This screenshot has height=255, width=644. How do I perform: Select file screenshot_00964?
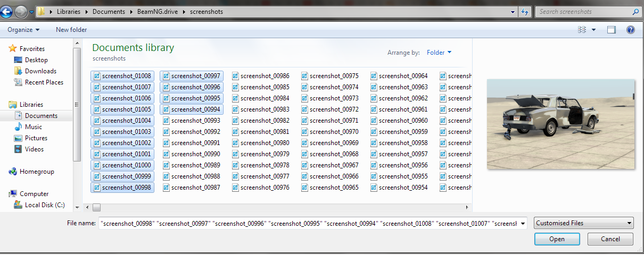pyautogui.click(x=399, y=76)
